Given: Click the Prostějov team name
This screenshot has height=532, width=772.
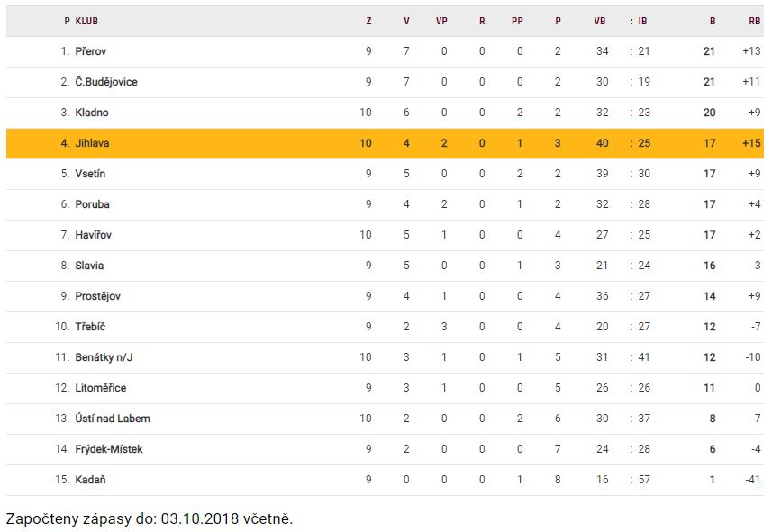Looking at the screenshot, I should pos(98,296).
